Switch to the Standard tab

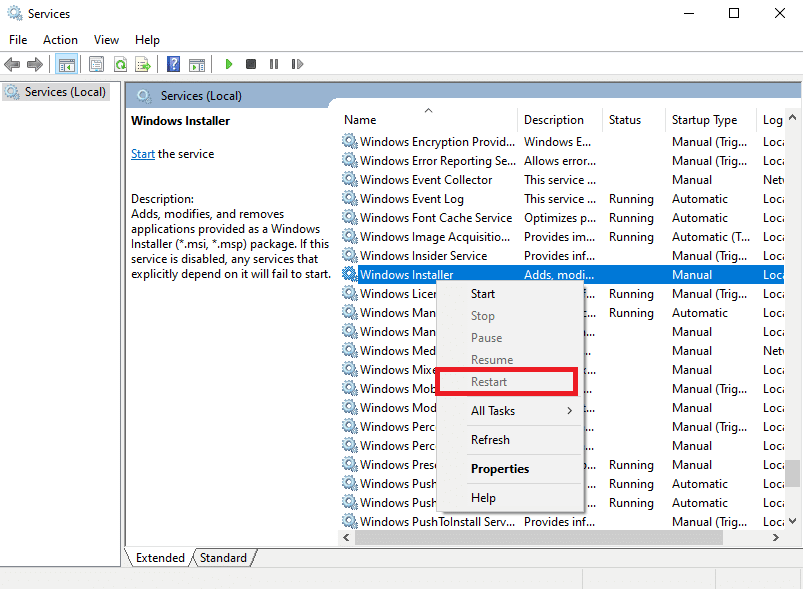pos(223,558)
